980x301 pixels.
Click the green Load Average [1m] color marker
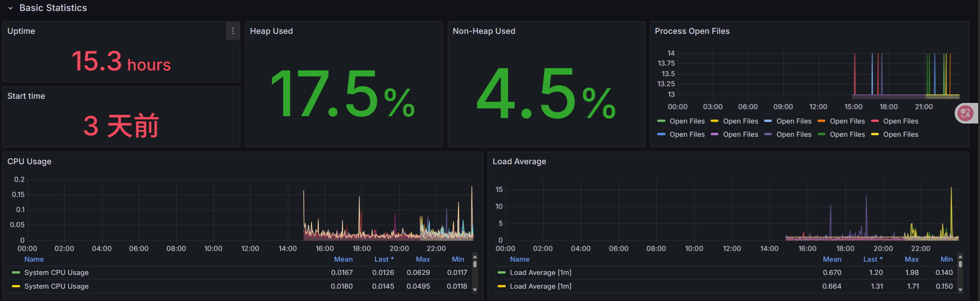[x=501, y=273]
